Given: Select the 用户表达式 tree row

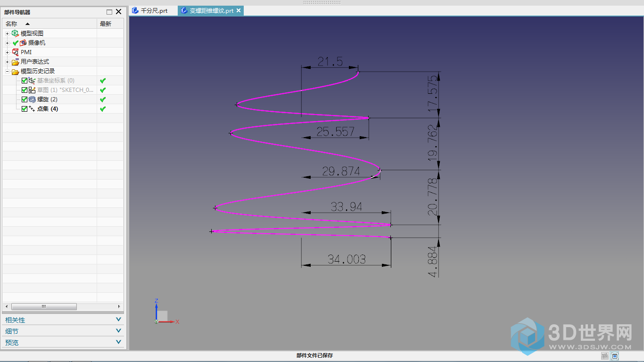Looking at the screenshot, I should (63, 62).
